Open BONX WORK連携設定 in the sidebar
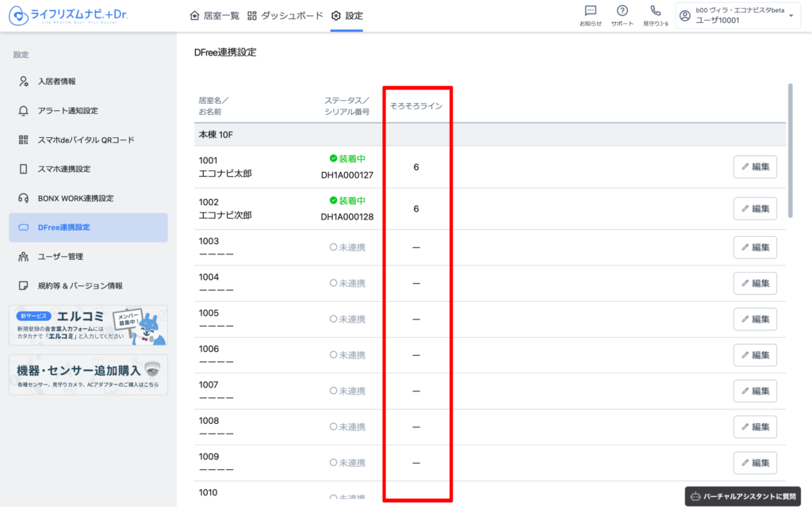The width and height of the screenshot is (812, 508). tap(88, 198)
